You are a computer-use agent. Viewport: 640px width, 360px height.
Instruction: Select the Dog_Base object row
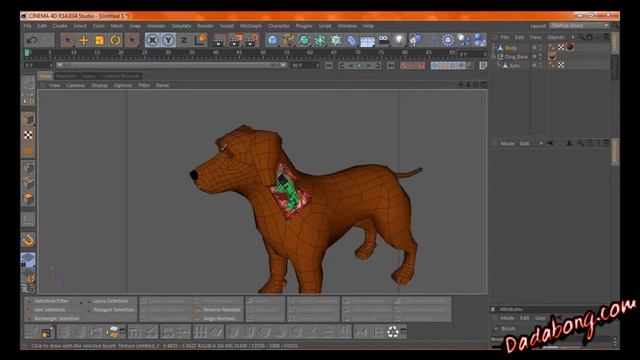(x=516, y=57)
